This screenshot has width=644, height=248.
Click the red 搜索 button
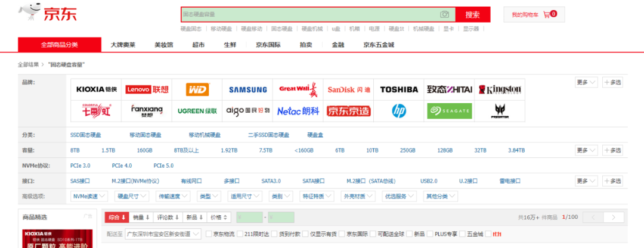[x=473, y=14]
